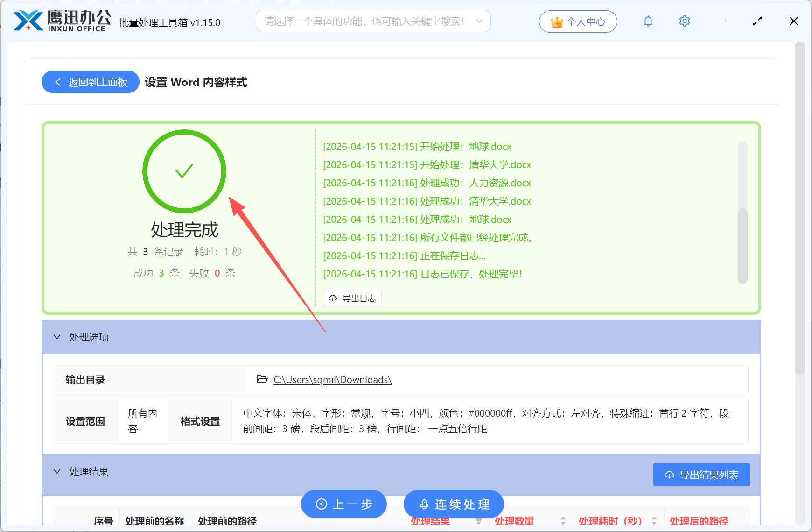Click the 上一步 button

click(x=343, y=504)
